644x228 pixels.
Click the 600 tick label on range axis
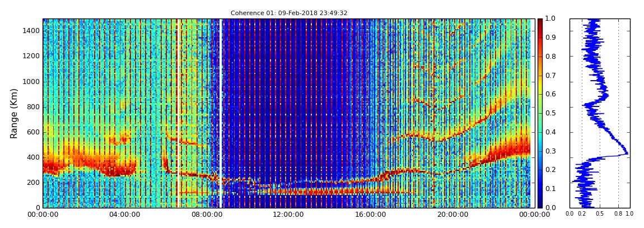(x=34, y=132)
